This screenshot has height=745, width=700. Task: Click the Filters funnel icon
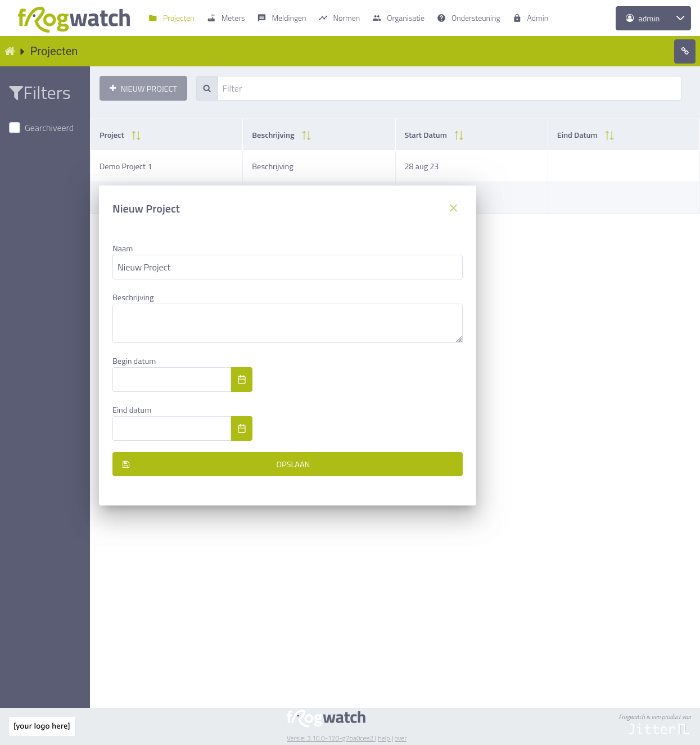[x=16, y=93]
